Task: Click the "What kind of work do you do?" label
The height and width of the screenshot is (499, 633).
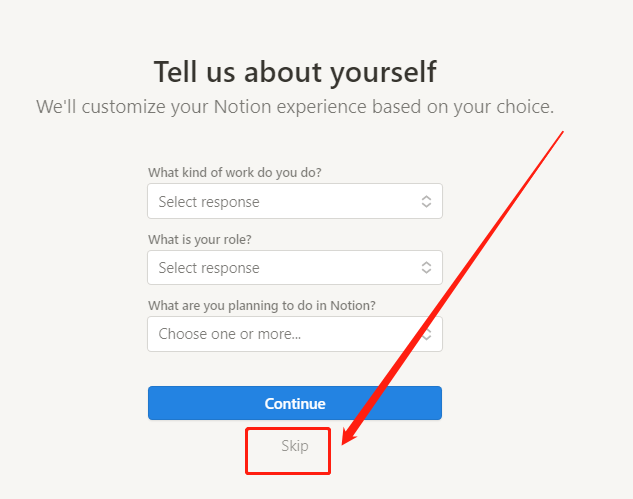Action: 235,172
